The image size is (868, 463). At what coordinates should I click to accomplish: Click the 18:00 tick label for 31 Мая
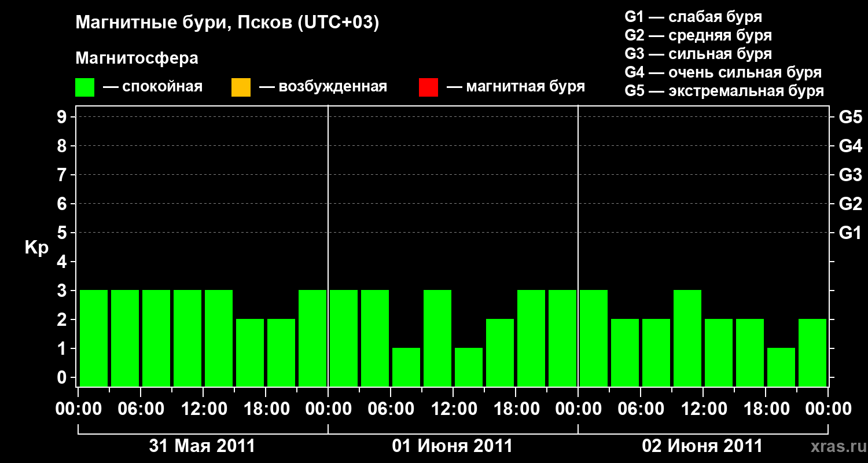point(266,409)
